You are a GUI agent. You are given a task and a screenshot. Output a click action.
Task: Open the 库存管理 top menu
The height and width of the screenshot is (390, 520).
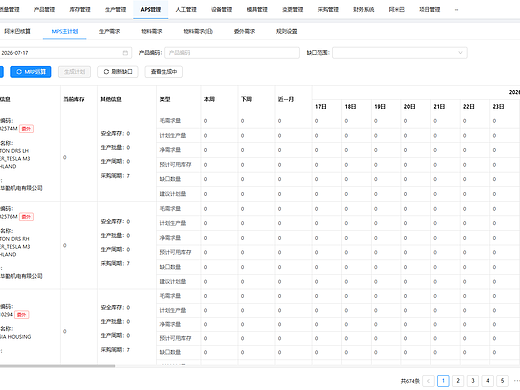coord(80,10)
